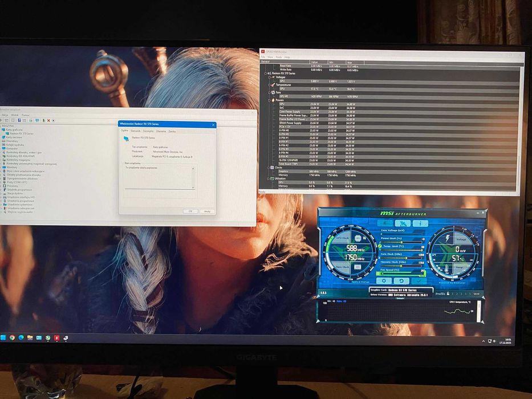
Task: Click the scan for hardware changes toolbar icon
Action: point(37,120)
